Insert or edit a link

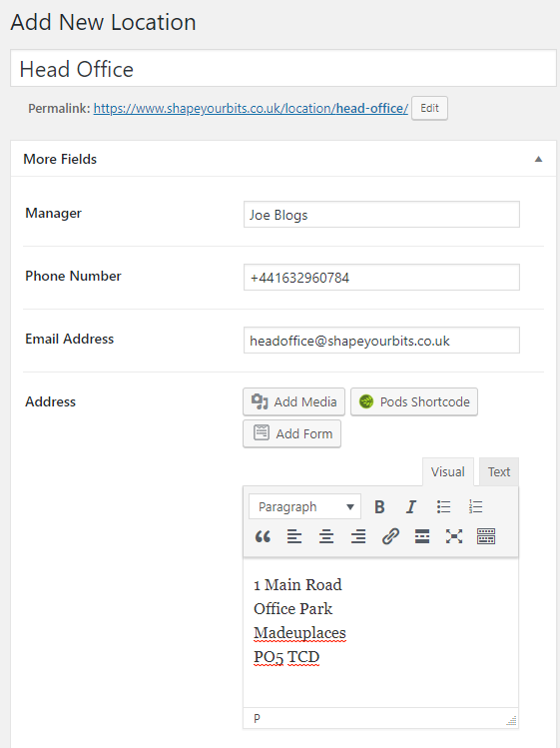click(x=390, y=536)
